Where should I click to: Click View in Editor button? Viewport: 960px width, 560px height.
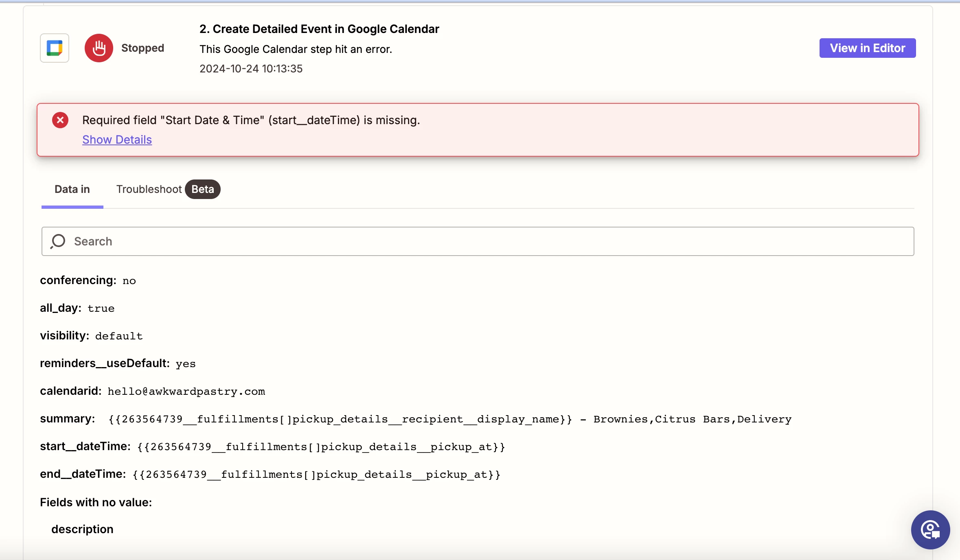(867, 48)
